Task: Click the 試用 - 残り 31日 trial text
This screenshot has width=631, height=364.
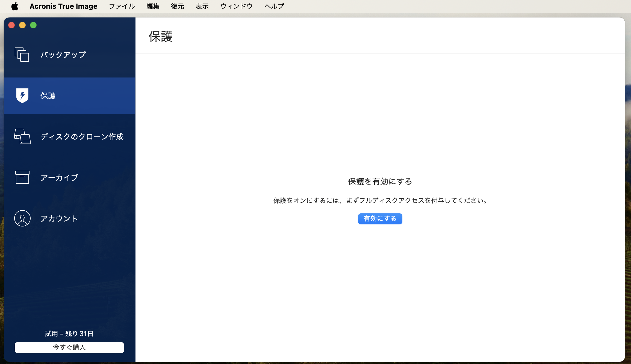Action: tap(69, 333)
